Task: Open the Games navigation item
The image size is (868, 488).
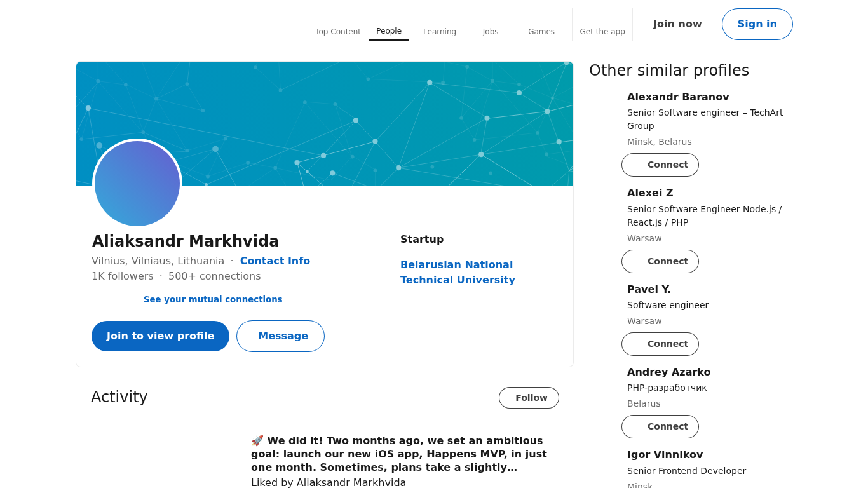Action: pyautogui.click(x=541, y=32)
